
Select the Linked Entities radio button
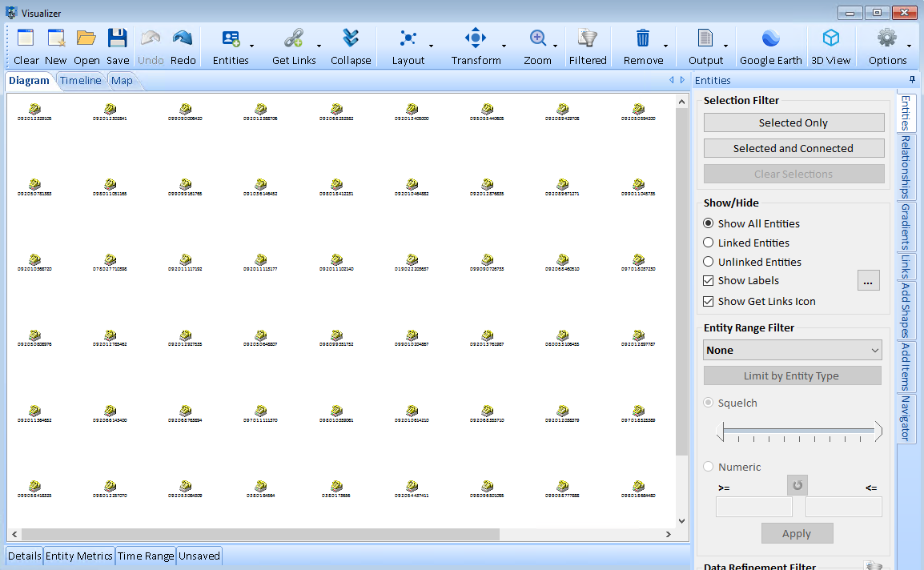click(x=709, y=243)
